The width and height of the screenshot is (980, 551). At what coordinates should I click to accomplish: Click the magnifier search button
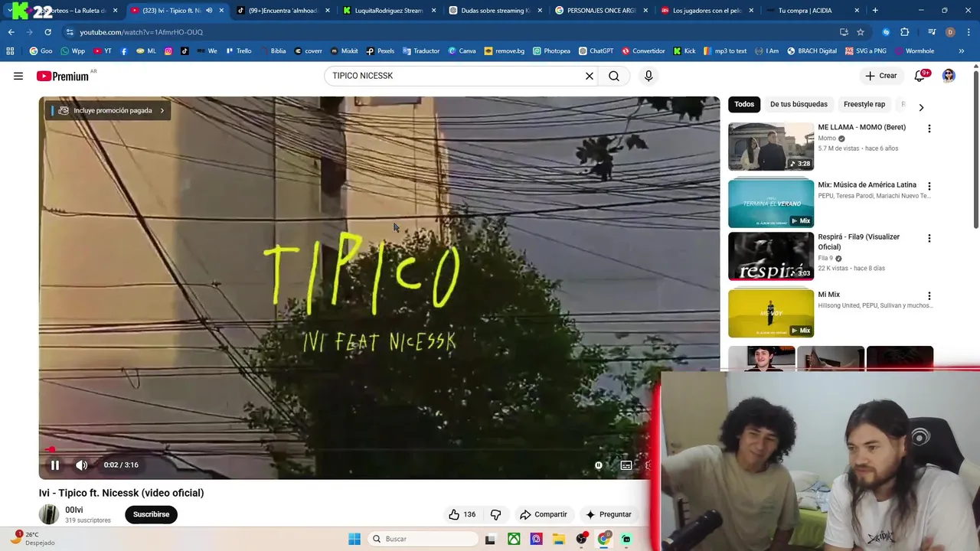pos(614,76)
